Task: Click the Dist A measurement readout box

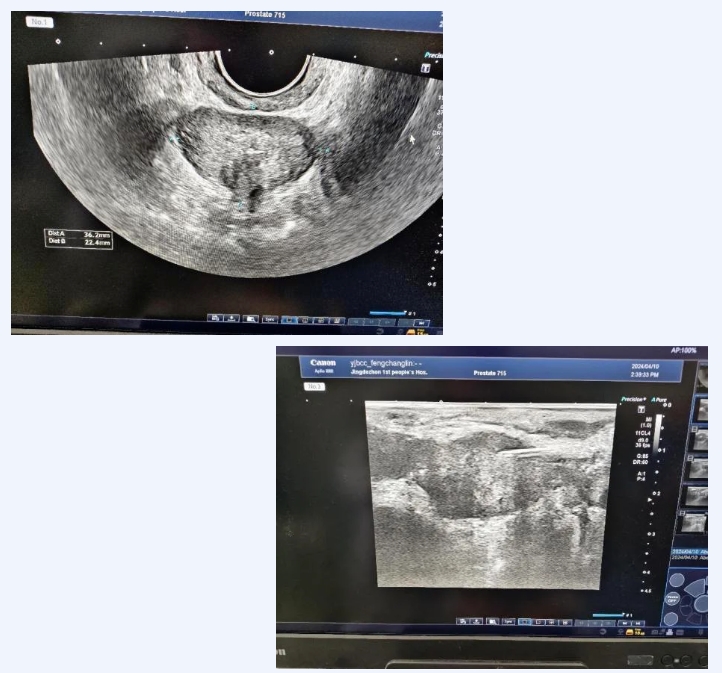Action: tap(78, 237)
